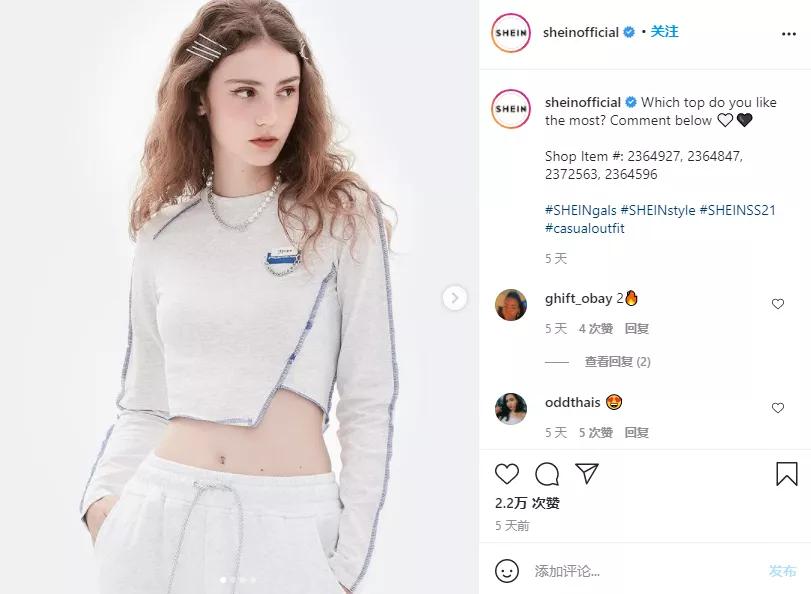View 2.2万 likes count list
Image resolution: width=811 pixels, height=594 pixels.
tap(527, 503)
